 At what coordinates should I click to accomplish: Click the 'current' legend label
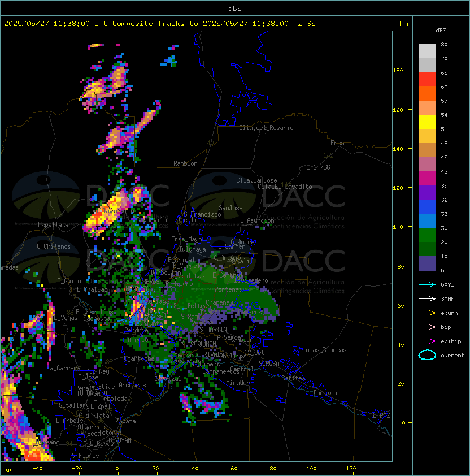(x=452, y=356)
